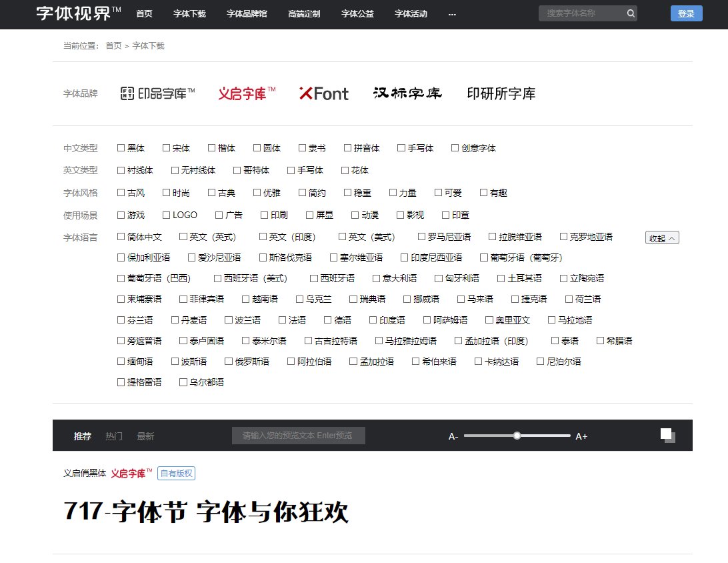Click the search magnifier icon
Screen dimensions: 728x563
pyautogui.click(x=630, y=13)
